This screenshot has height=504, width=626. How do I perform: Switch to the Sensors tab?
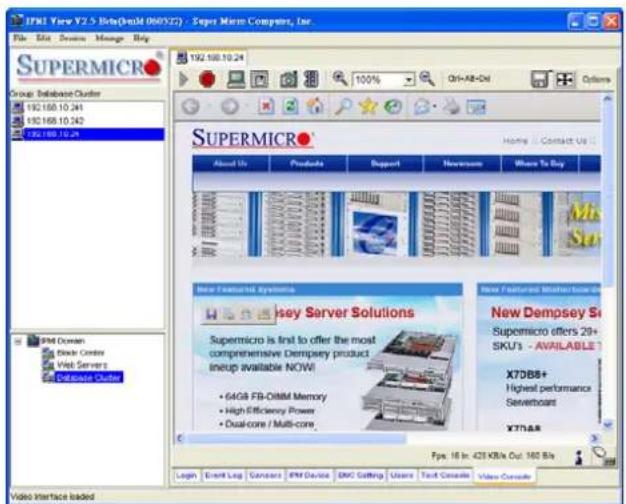265,475
